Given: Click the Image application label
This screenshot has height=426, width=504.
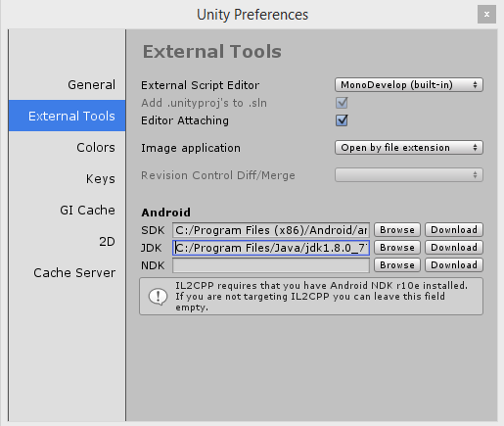Looking at the screenshot, I should point(191,148).
